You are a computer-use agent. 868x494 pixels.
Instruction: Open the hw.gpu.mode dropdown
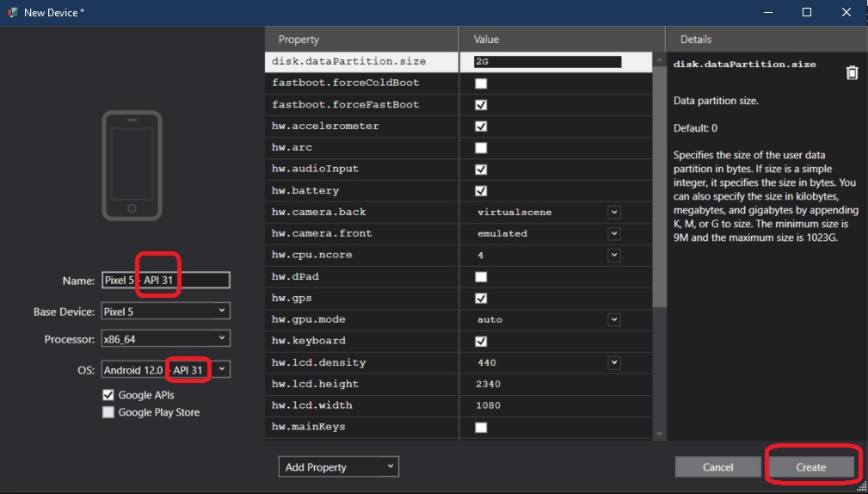(614, 319)
